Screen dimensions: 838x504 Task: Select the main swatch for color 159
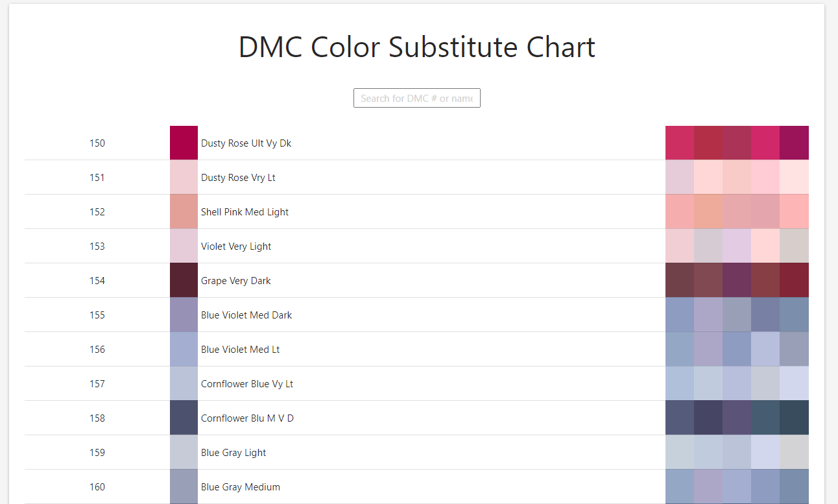(184, 452)
